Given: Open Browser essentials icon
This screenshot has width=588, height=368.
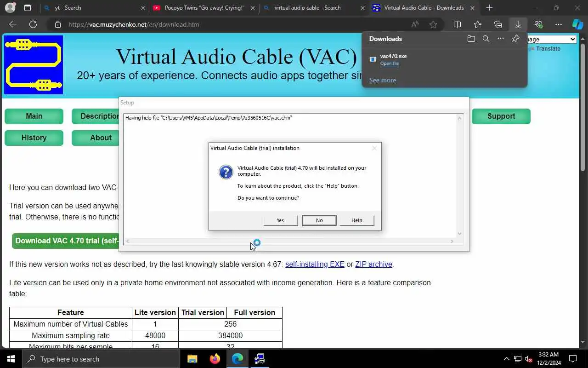Looking at the screenshot, I should 538,24.
